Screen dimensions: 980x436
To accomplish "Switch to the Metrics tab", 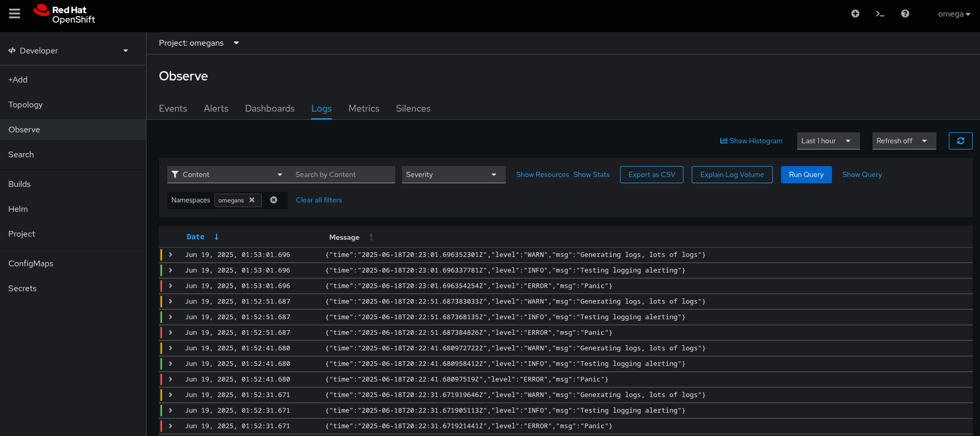I will point(364,108).
